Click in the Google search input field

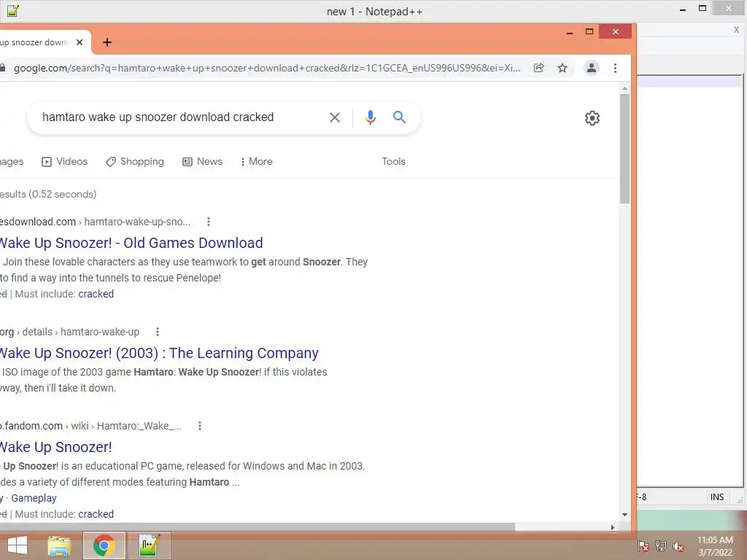coord(181,117)
